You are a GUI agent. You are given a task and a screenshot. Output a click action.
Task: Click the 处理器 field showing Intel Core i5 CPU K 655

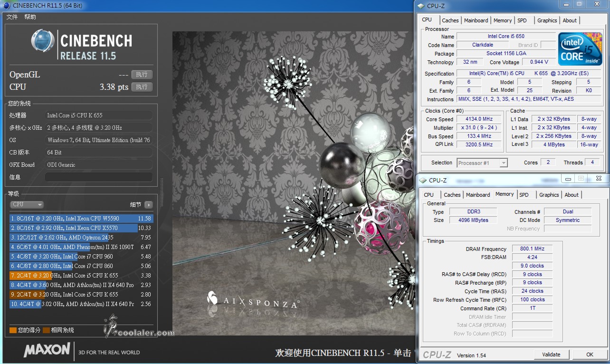98,115
